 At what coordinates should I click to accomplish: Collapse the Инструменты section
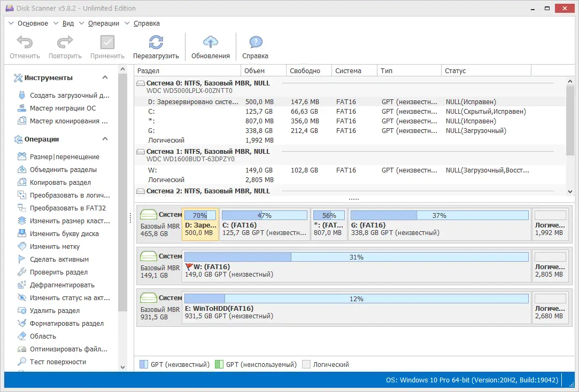[105, 78]
